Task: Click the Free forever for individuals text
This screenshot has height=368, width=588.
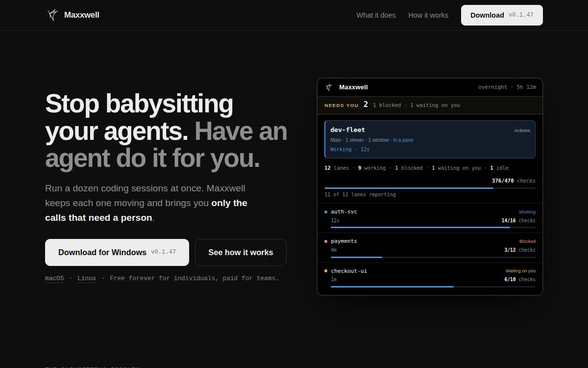Action: click(x=194, y=278)
